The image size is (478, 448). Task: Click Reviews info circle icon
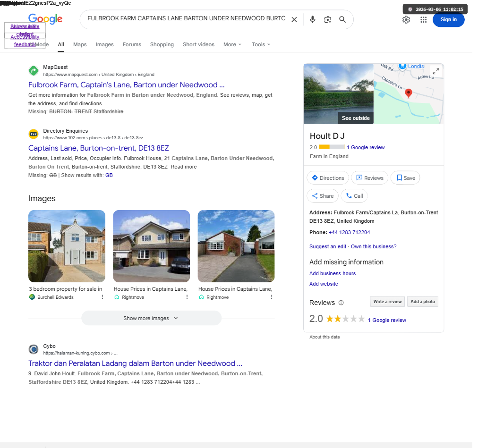point(341,303)
